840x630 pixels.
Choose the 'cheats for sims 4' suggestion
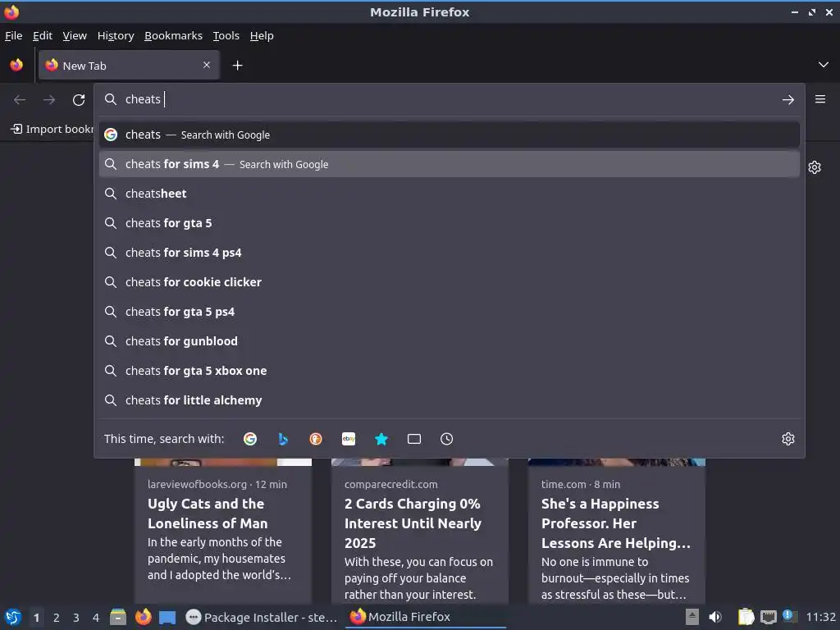click(450, 164)
